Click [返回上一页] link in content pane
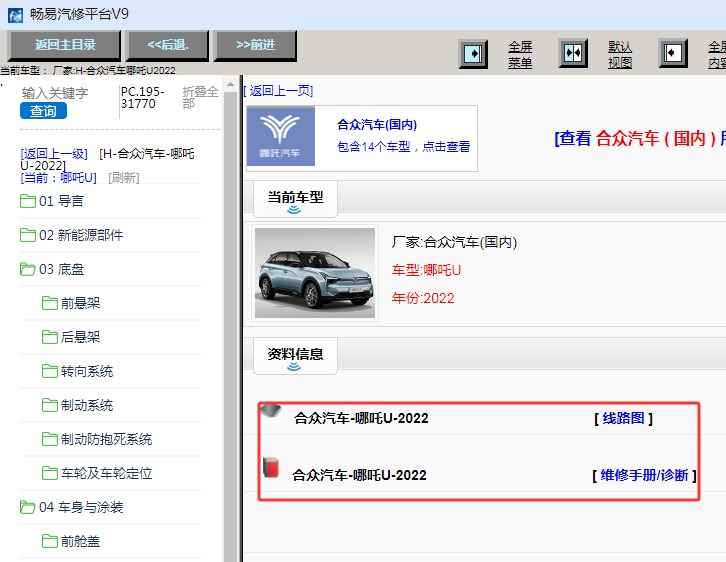 278,91
